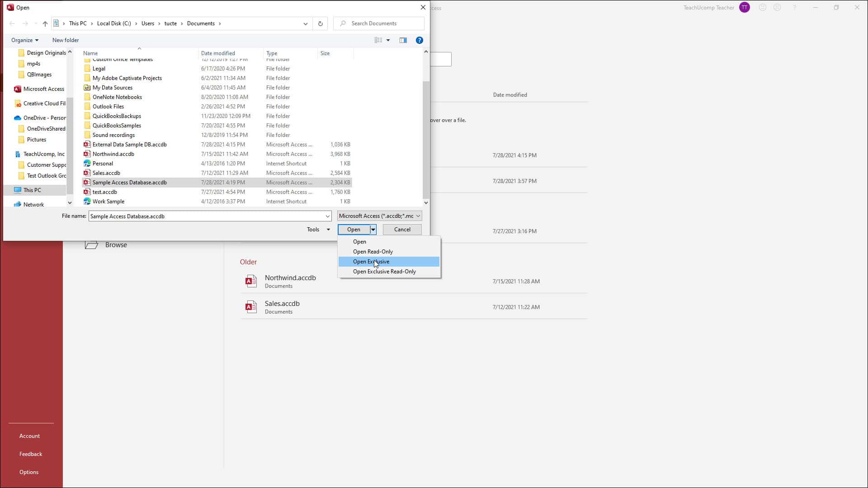Choose Open Exclusive from the menu
Image resolution: width=868 pixels, height=488 pixels.
pyautogui.click(x=389, y=262)
